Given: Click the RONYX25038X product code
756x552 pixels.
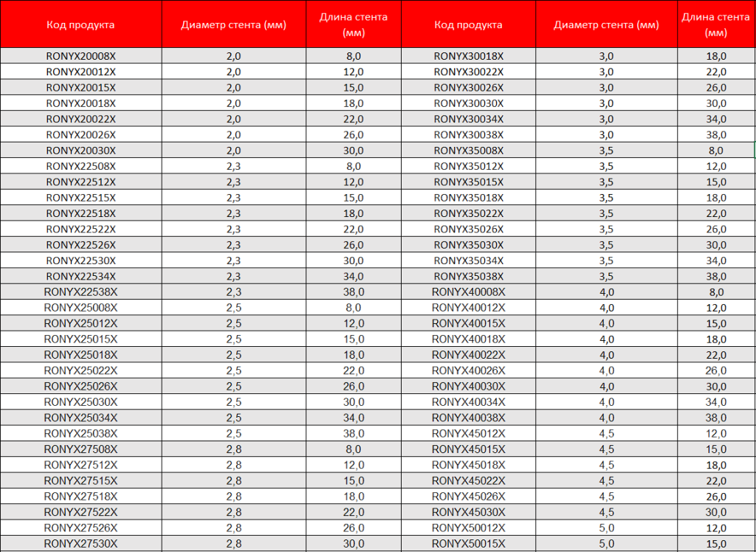Looking at the screenshot, I should point(80,434).
